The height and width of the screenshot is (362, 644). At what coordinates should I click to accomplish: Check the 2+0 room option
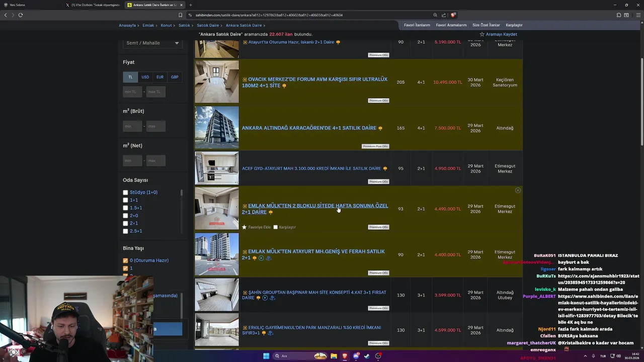(x=125, y=216)
